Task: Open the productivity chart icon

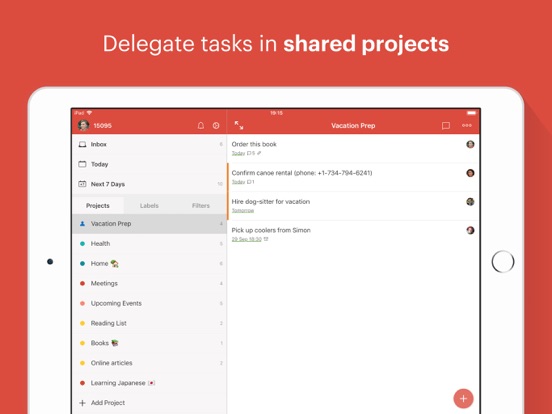Action: click(x=216, y=126)
